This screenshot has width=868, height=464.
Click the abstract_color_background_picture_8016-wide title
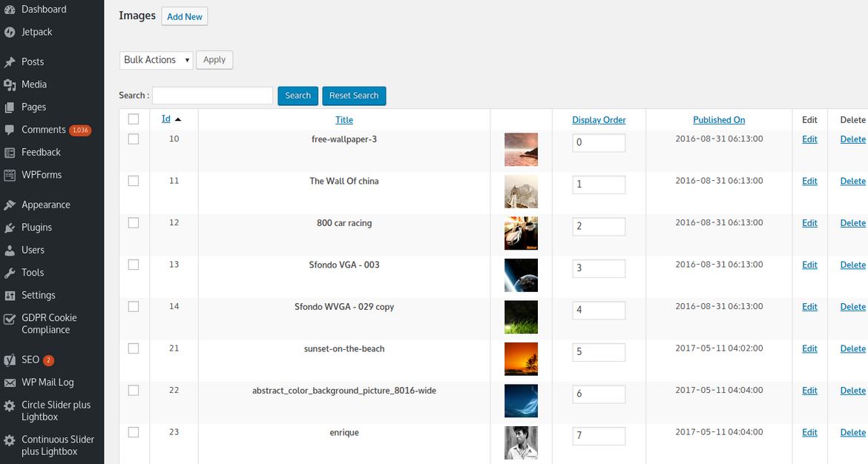click(344, 391)
